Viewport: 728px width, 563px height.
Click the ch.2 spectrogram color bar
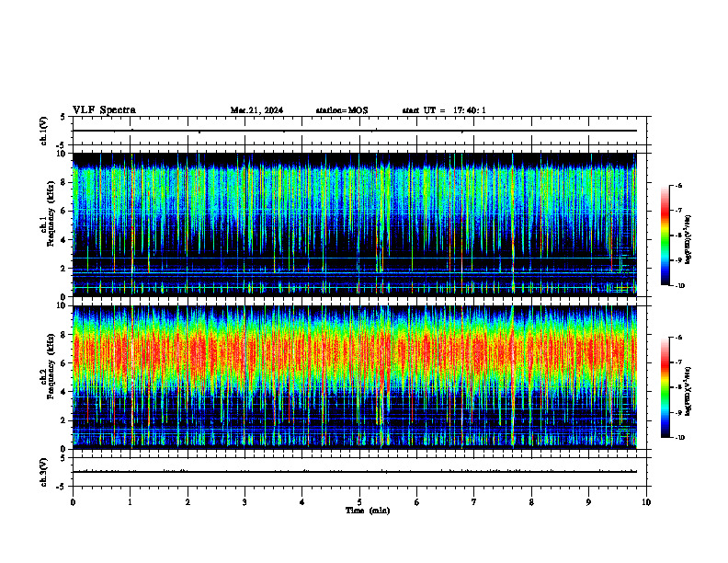coord(665,387)
